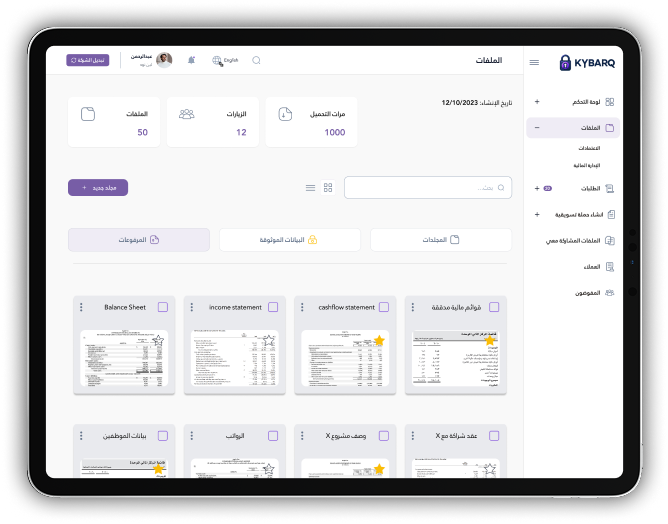Switch to the المجلدات tab
This screenshot has width=668, height=524.
tap(441, 240)
